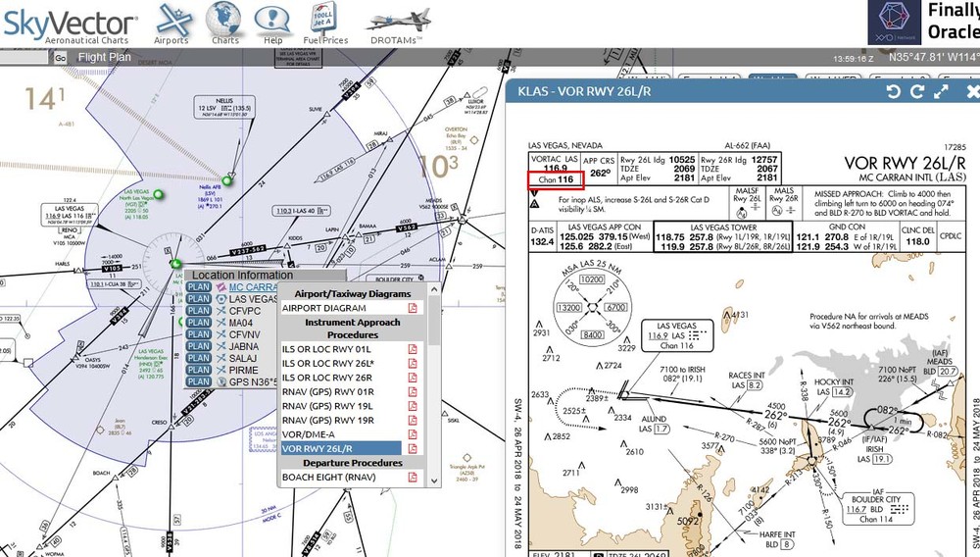
Task: Click the VORTAC icon beside LAS VEGAS
Action: [220, 299]
